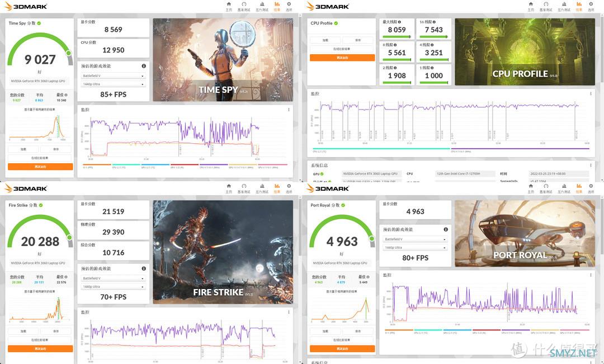
Task: Click the green validation check beside Time Spy score title
Action: [39, 23]
